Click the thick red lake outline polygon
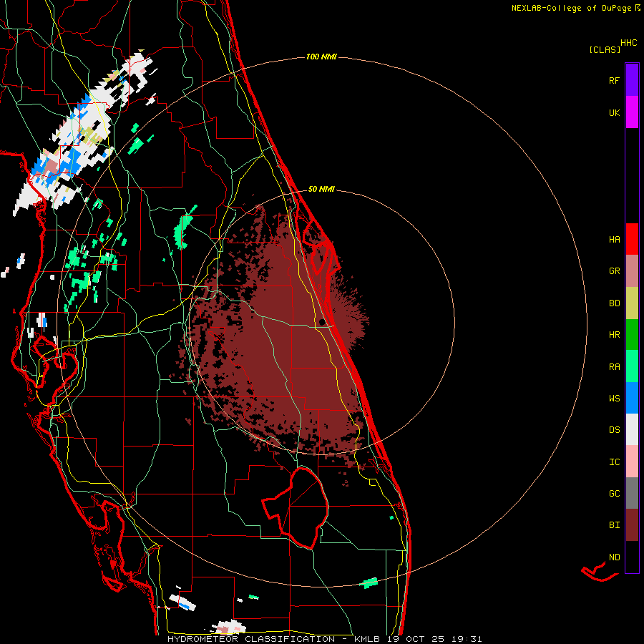Screen dimensions: 644x644 pyautogui.click(x=296, y=508)
